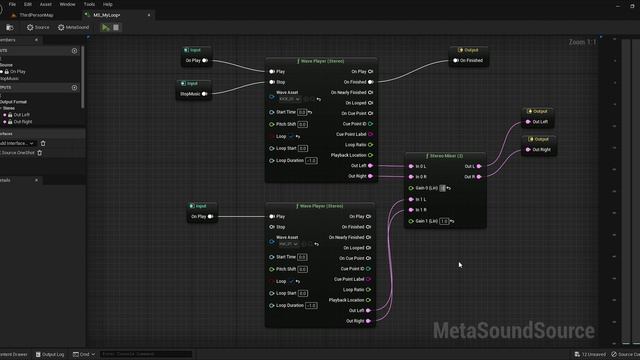
Task: Select the Out Right output node
Action: pos(538,145)
